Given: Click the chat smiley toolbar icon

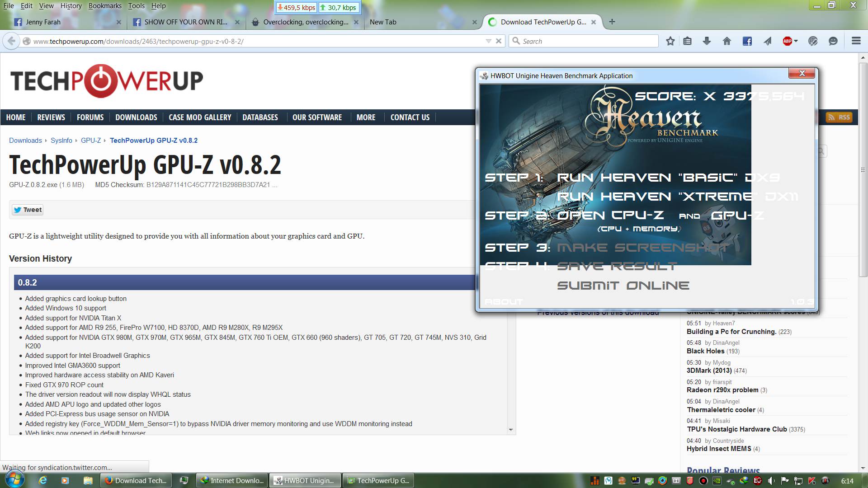Looking at the screenshot, I should [833, 41].
